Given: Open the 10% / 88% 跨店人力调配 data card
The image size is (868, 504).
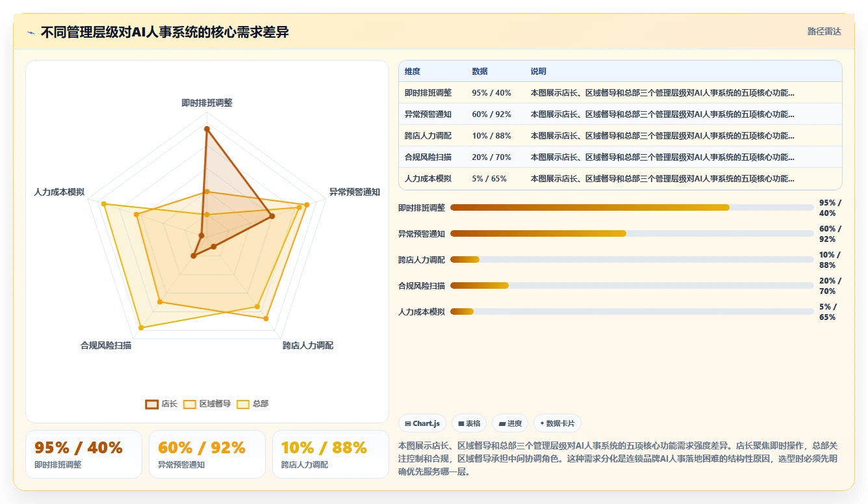Looking at the screenshot, I should tap(331, 454).
